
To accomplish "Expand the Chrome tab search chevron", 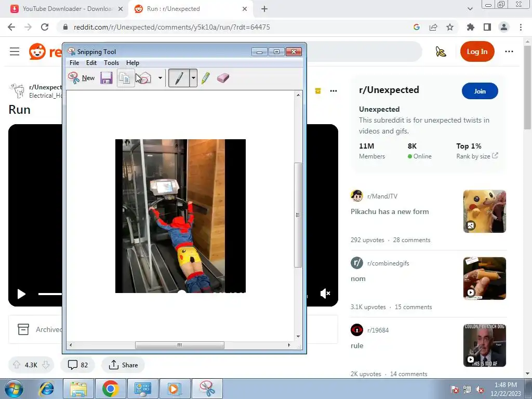I will pos(470,9).
